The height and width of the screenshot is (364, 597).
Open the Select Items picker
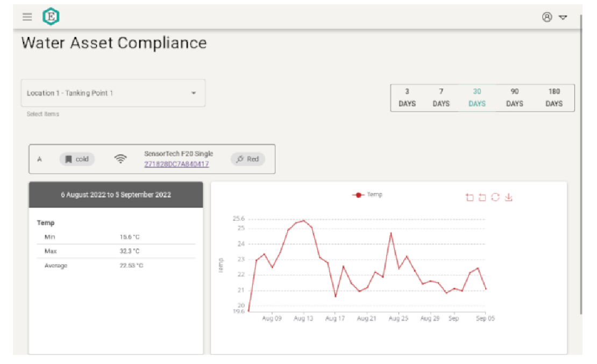pos(43,114)
